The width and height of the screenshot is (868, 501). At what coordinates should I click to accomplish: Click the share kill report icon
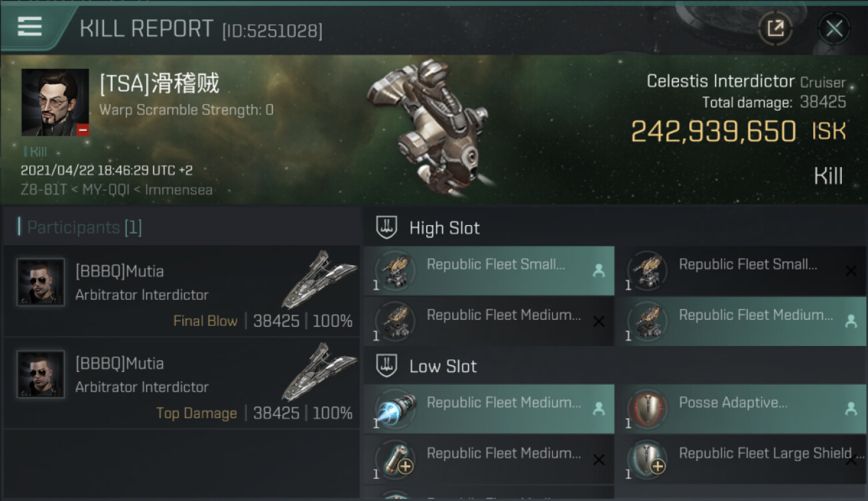[775, 28]
